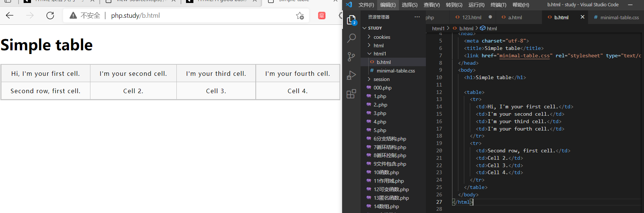Screen dimensions: 644x213
Task: Click the "I'm your fourth cell." table cell
Action: click(x=297, y=74)
